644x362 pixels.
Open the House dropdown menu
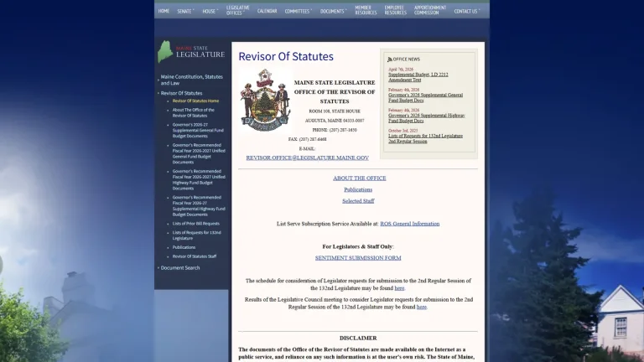pos(210,11)
